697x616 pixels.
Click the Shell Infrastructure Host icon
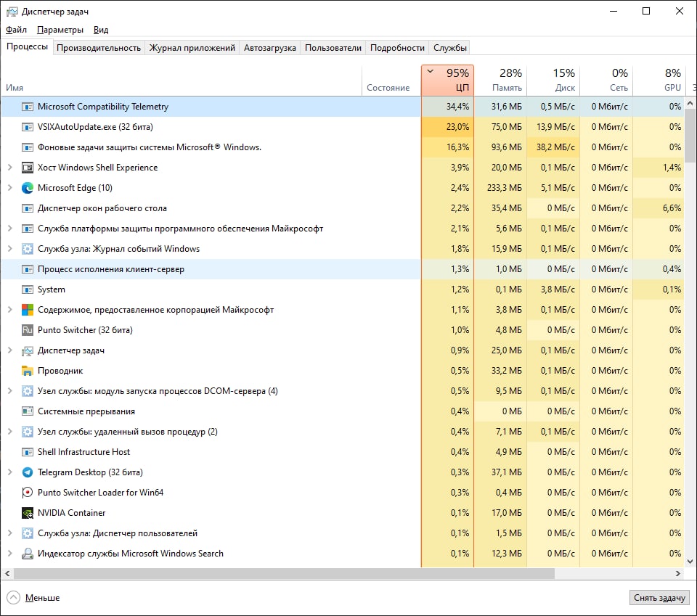28,452
